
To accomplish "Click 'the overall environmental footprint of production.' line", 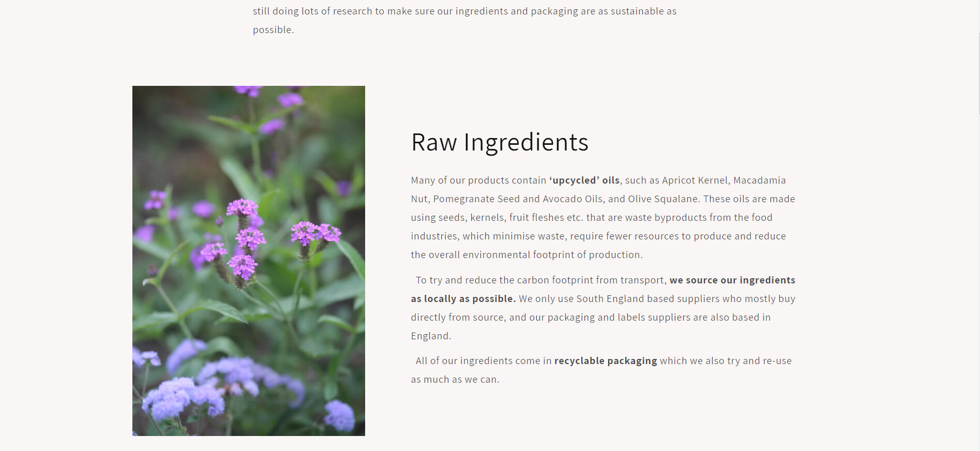I will [526, 255].
